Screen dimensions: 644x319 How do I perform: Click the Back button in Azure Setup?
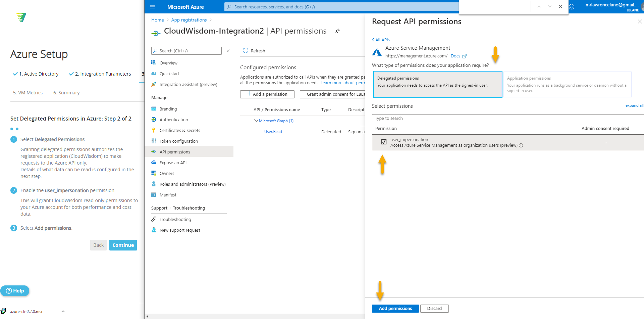(98, 245)
